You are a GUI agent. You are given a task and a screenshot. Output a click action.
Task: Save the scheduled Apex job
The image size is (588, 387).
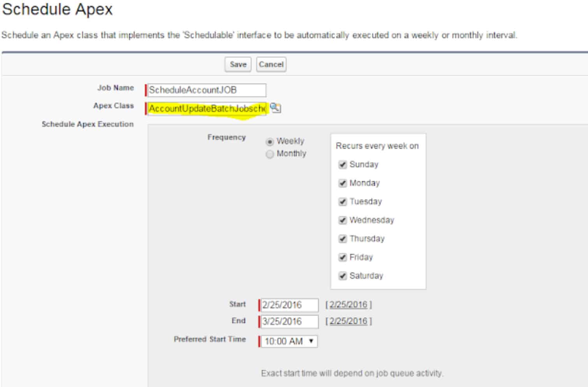tap(238, 64)
